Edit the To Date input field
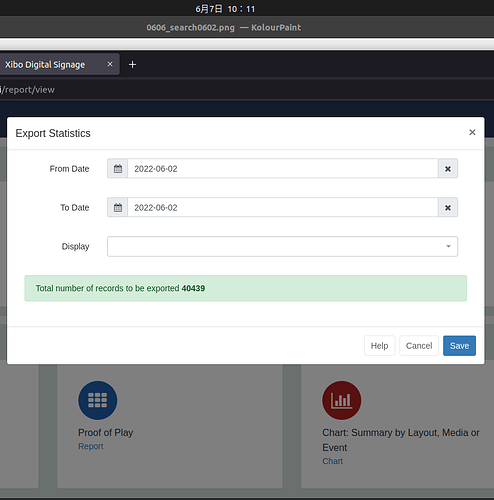 point(283,208)
